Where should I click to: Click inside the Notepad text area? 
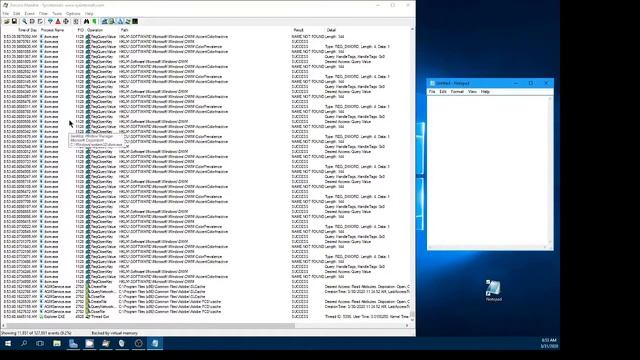[x=488, y=171]
